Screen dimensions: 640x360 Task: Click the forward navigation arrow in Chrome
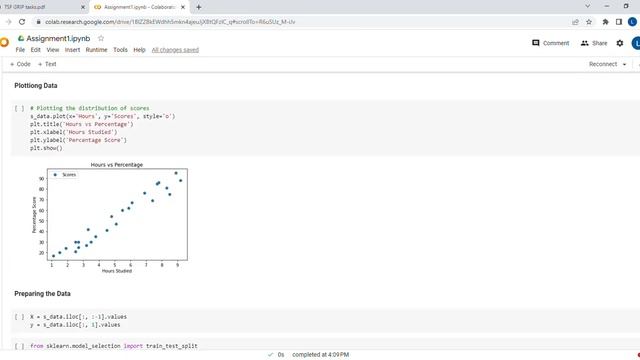tap(9, 22)
